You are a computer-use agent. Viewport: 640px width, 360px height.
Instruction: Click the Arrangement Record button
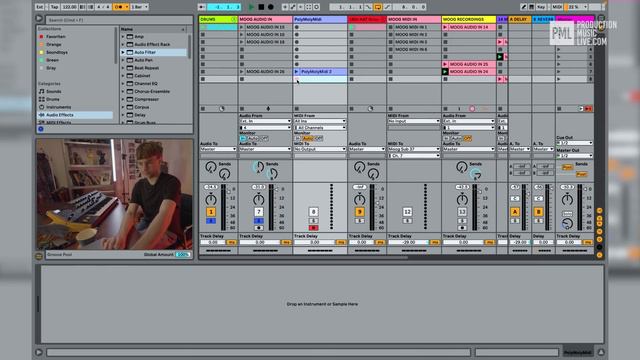[271, 7]
